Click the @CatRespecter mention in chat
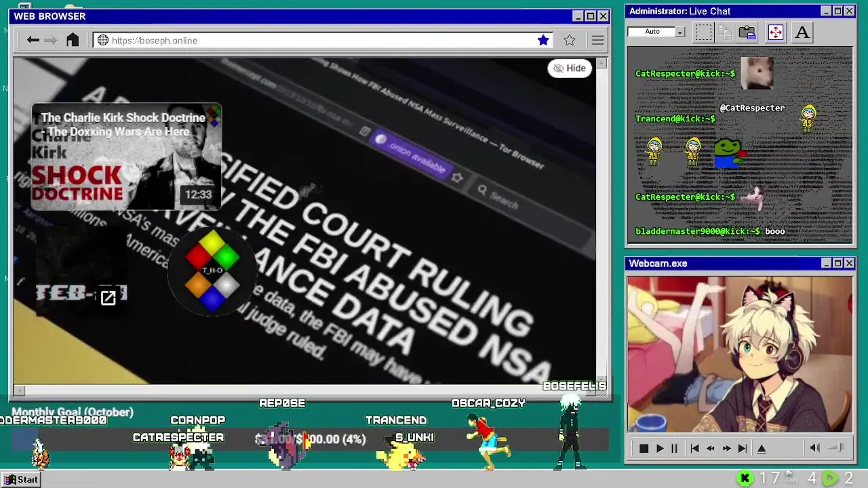Viewport: 868px width, 488px height. click(x=752, y=108)
